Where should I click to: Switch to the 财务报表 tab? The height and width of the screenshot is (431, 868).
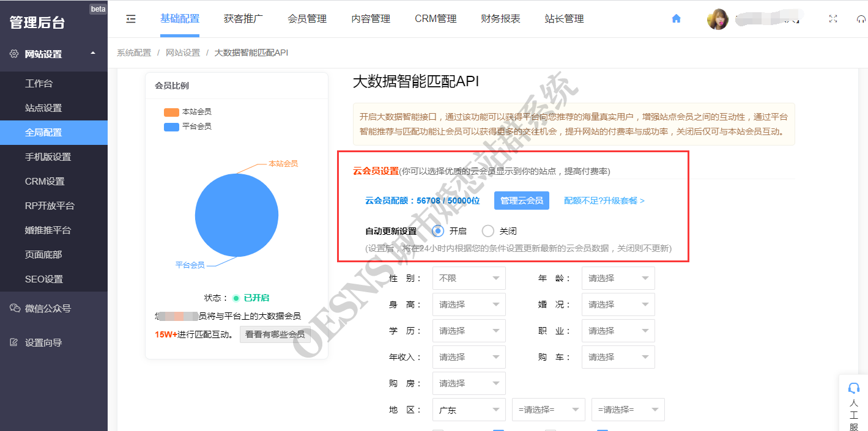click(501, 19)
